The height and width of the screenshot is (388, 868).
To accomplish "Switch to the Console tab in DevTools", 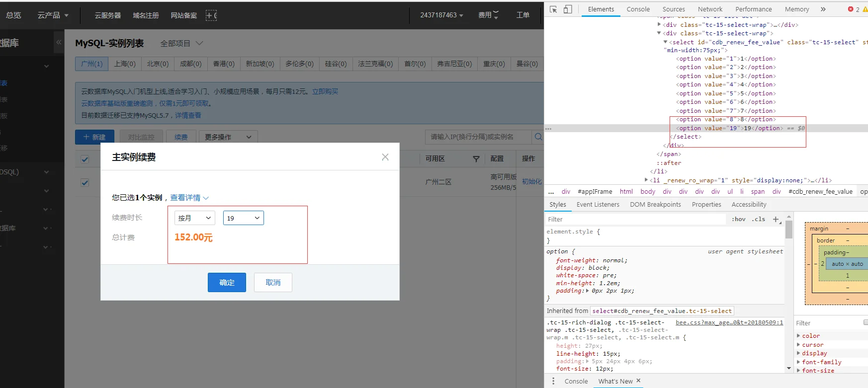I will tap(638, 9).
